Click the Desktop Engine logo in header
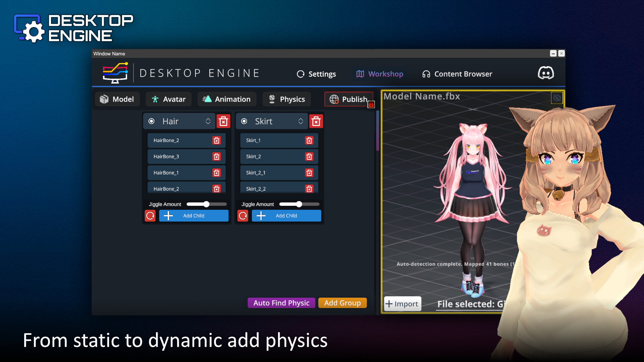This screenshot has width=644, height=362. pyautogui.click(x=115, y=73)
